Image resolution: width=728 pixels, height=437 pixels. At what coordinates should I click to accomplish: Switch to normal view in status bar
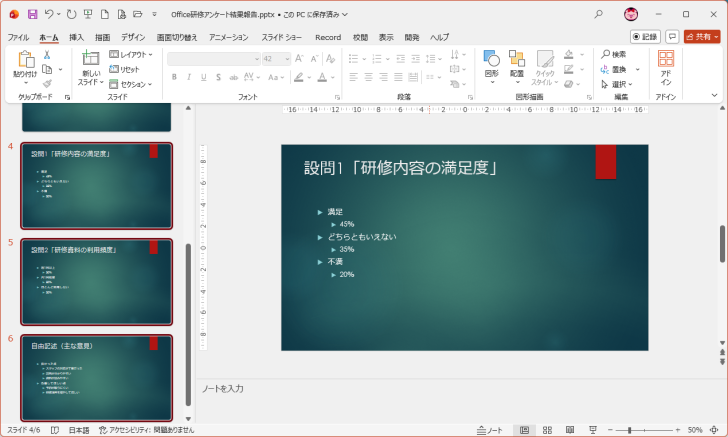pyautogui.click(x=525, y=430)
